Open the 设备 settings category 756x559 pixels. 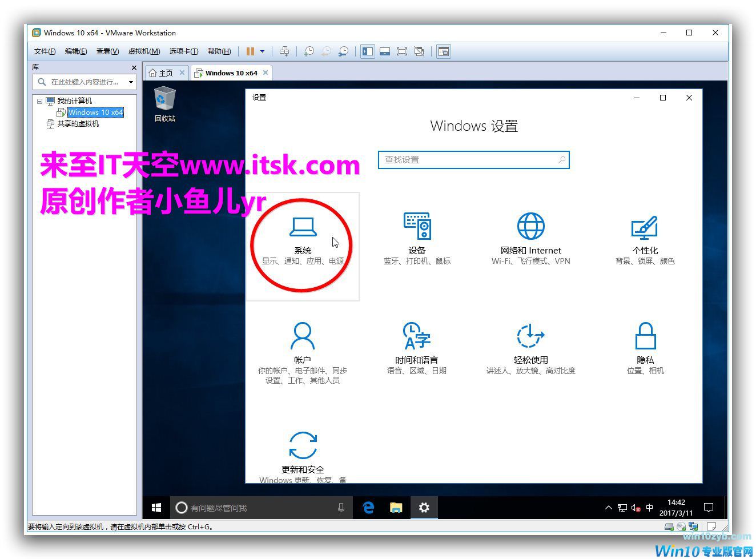pyautogui.click(x=417, y=239)
